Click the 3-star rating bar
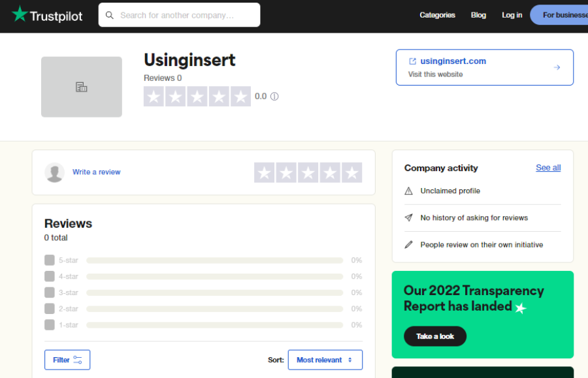Screen dimensions: 588x378 tap(214, 292)
